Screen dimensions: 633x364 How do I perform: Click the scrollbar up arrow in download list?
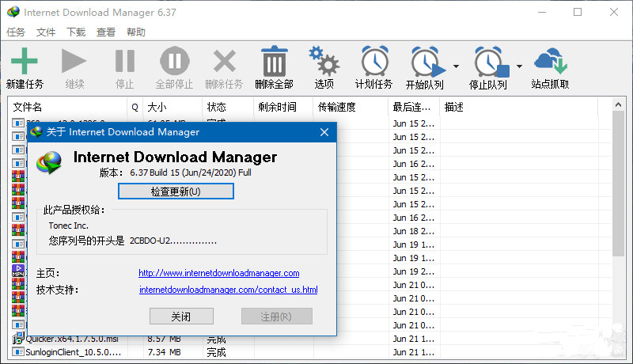pyautogui.click(x=618, y=104)
